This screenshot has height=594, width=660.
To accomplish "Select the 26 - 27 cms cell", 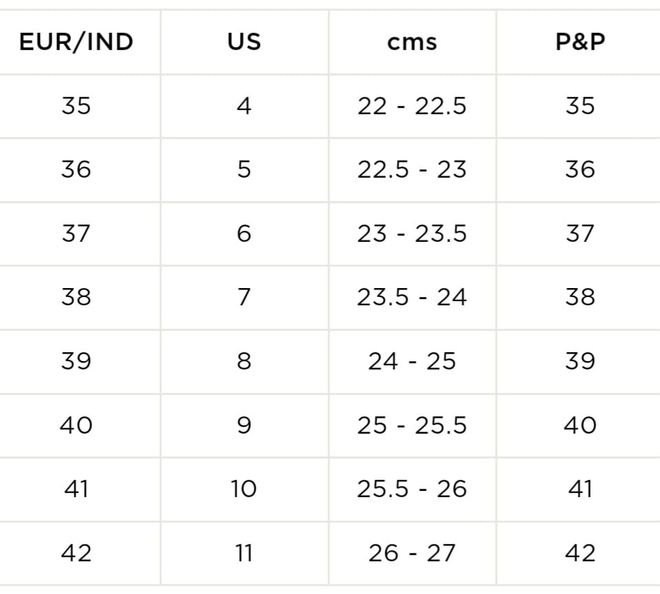I will (412, 553).
